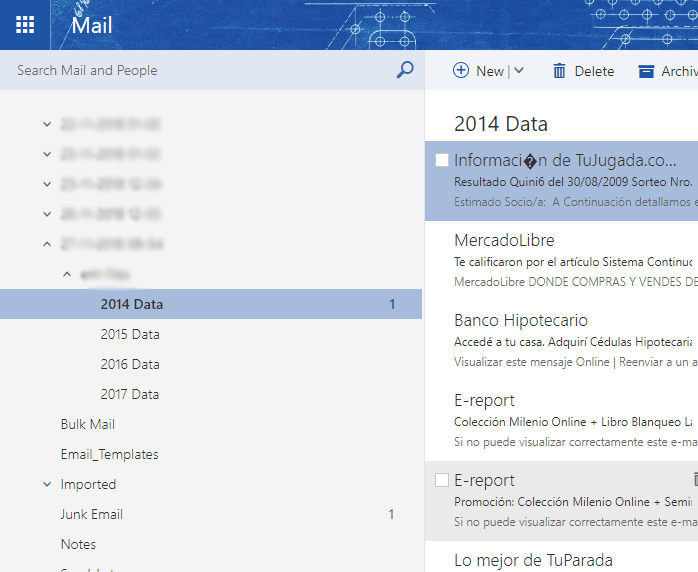Click the Delete button label
The image size is (698, 572).
(594, 71)
